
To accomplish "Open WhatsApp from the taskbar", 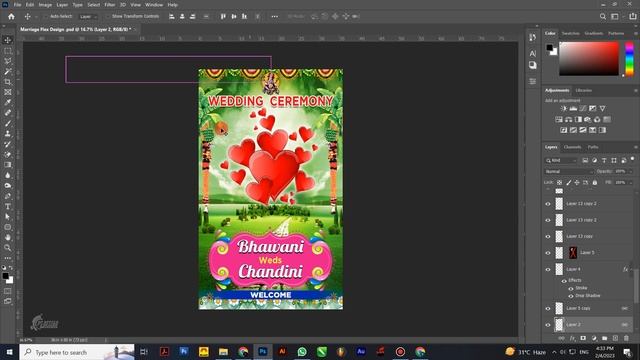I will [302, 351].
